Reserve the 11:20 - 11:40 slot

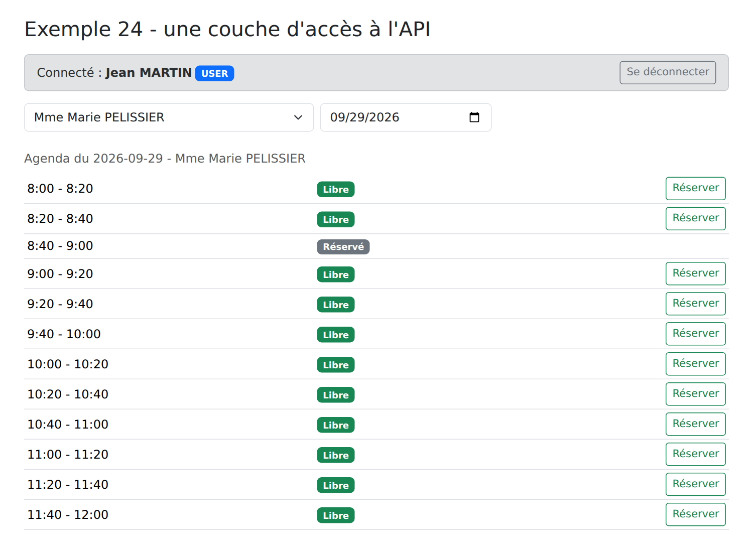pos(696,484)
